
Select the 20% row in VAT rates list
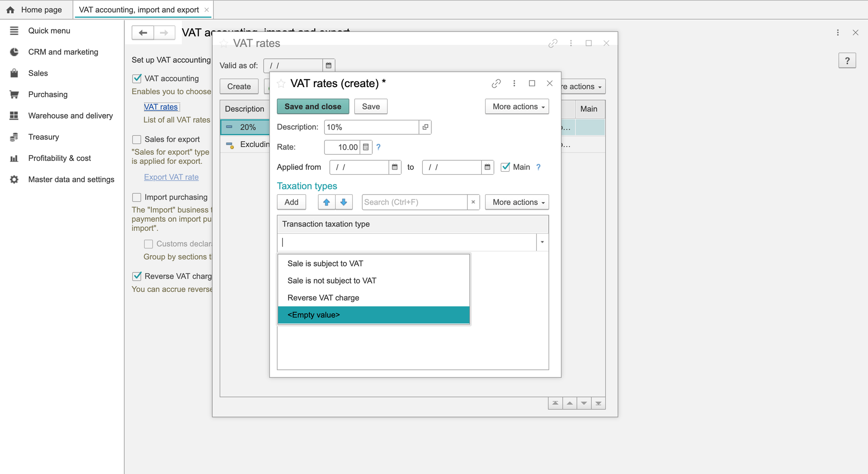pos(245,127)
